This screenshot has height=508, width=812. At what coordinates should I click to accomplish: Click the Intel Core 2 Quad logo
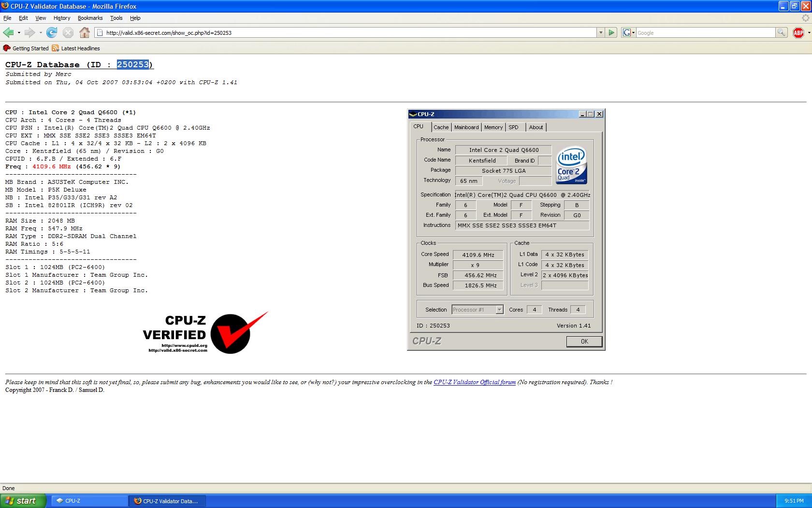[x=571, y=165]
